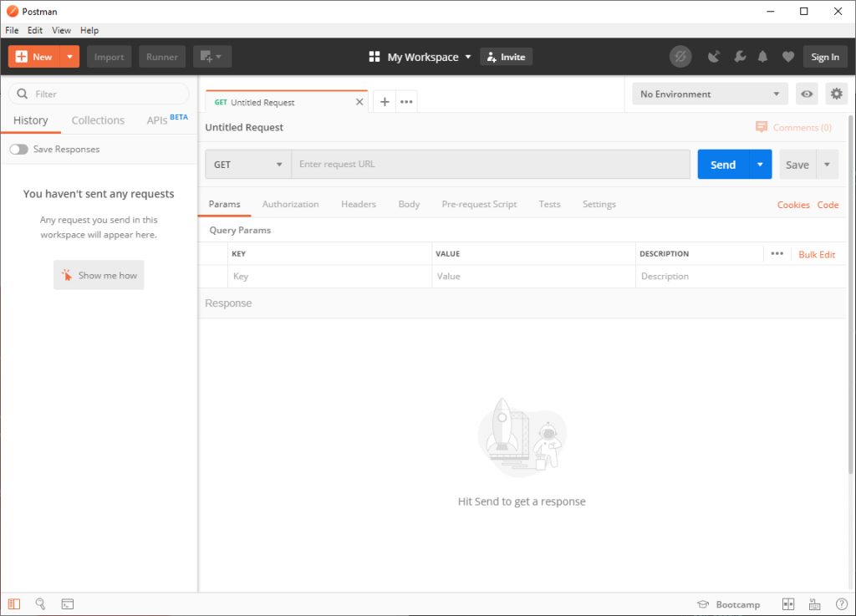Viewport: 856px width, 616px height.
Task: Open environment management gear icon
Action: pos(836,94)
